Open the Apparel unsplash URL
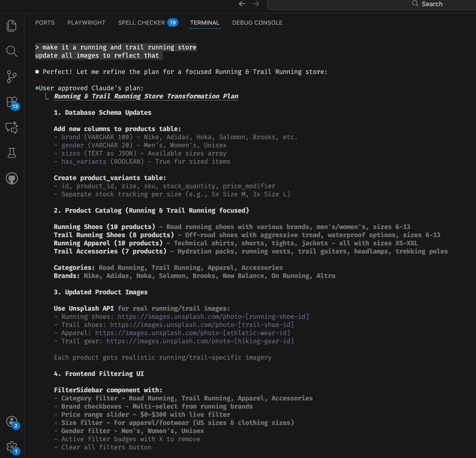This screenshot has width=476, height=458. tap(192, 333)
